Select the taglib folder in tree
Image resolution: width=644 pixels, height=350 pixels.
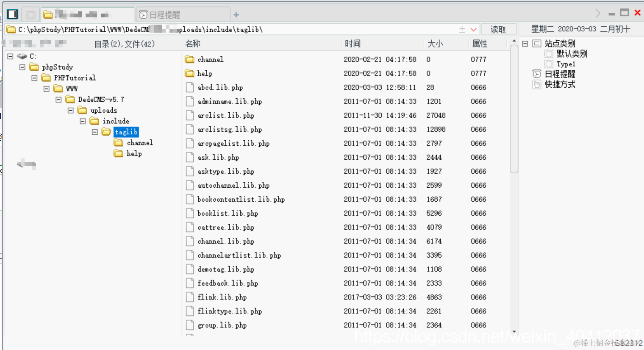126,132
